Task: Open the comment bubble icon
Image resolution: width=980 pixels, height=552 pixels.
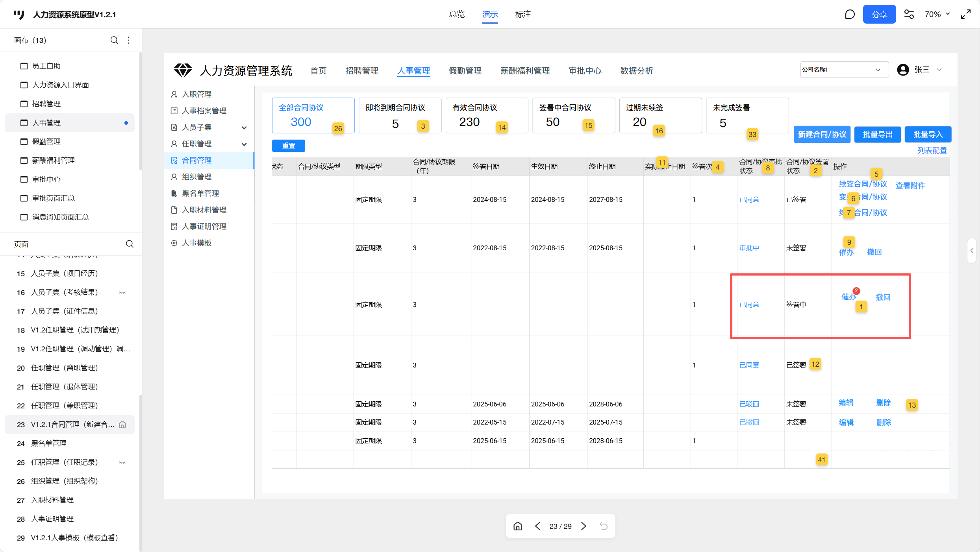Action: pyautogui.click(x=850, y=15)
